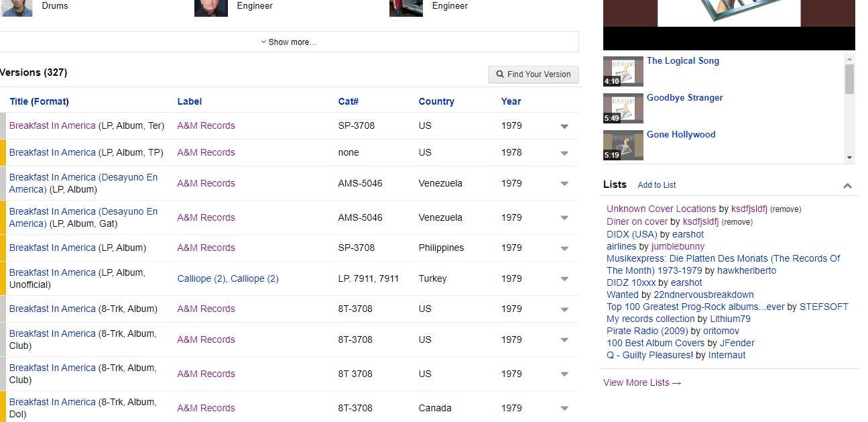The image size is (868, 422).
Task: Open Philippines Breakfast In America release
Action: 52,248
